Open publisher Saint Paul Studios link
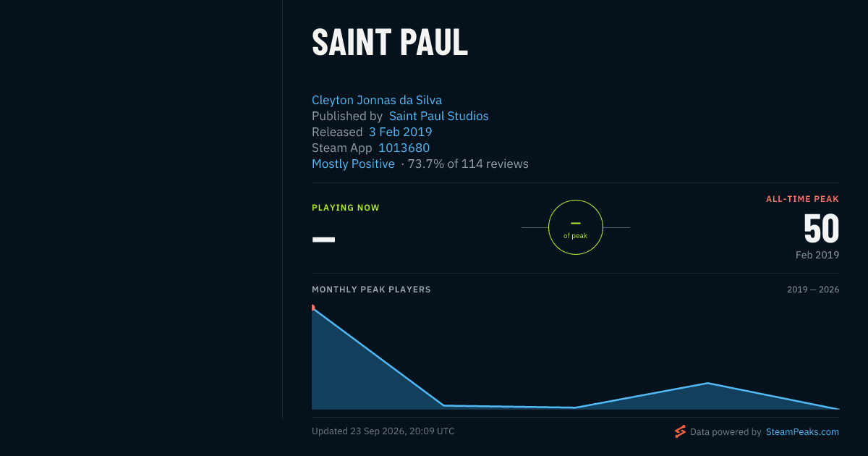Screen dimensions: 868x456 [x=439, y=116]
